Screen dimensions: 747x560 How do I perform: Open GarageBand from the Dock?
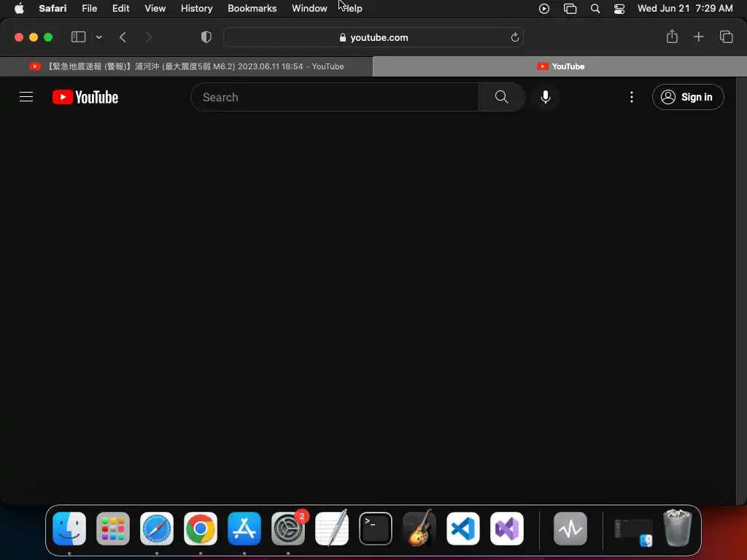pyautogui.click(x=419, y=529)
